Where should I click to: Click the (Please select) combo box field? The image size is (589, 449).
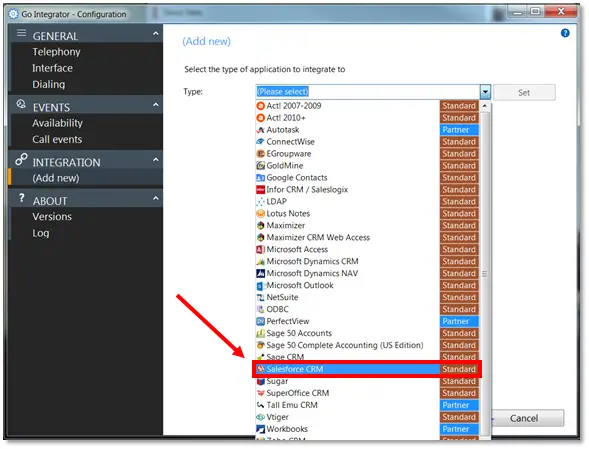pyautogui.click(x=368, y=92)
